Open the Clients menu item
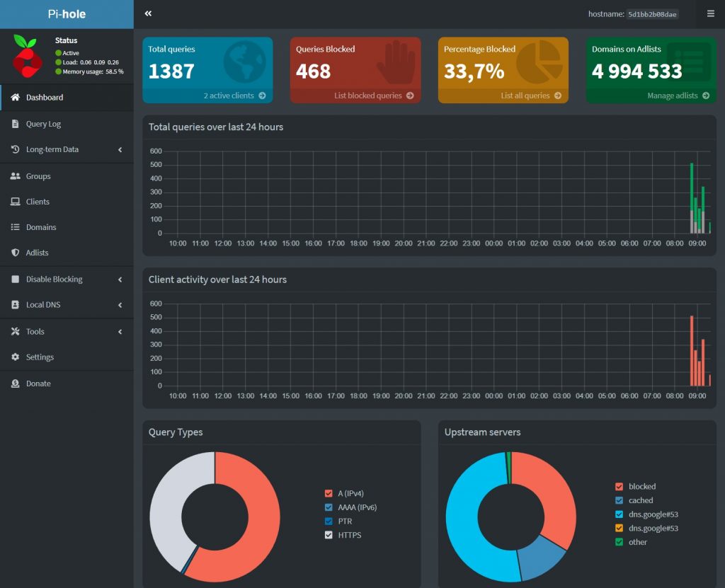The image size is (725, 588). coord(38,202)
